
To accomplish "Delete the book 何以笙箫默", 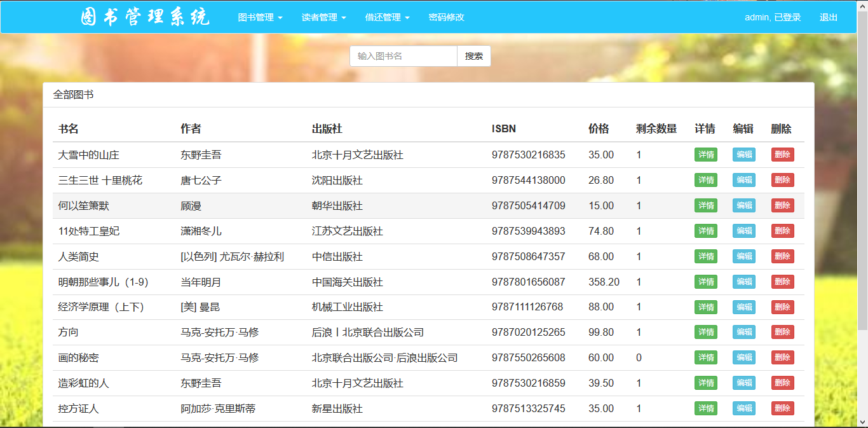I will (783, 205).
